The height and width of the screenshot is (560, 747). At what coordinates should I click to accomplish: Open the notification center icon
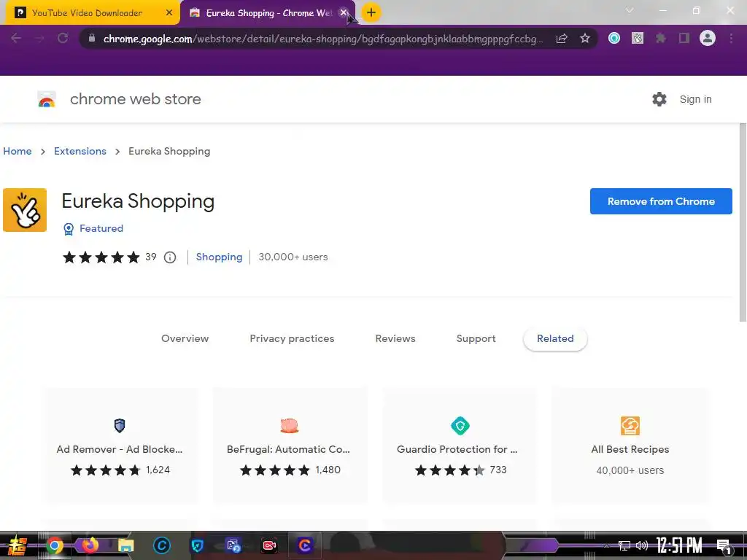click(724, 546)
